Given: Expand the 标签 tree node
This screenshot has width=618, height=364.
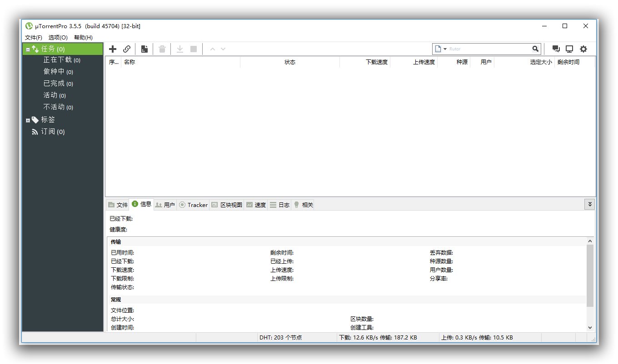Looking at the screenshot, I should (x=27, y=119).
